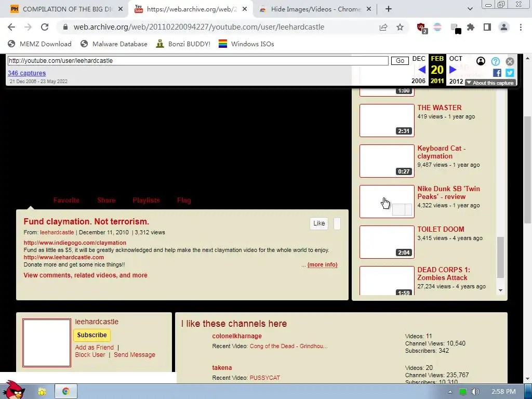This screenshot has width=532, height=399.
Task: Open Chrome profile avatar icon
Action: (x=504, y=27)
